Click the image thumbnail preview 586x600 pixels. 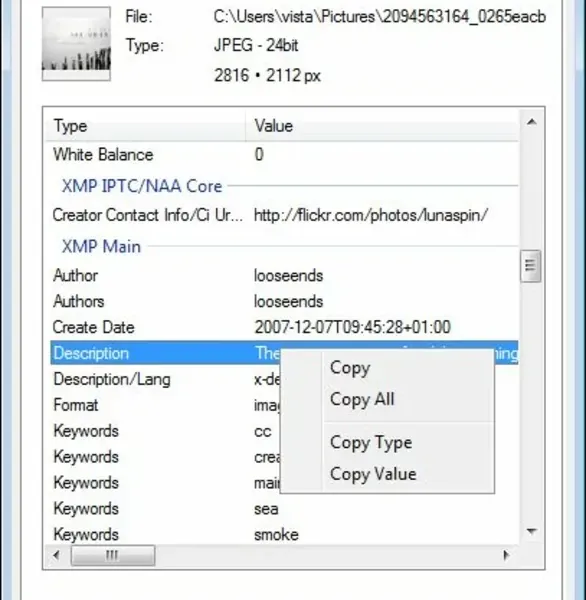coord(76,44)
